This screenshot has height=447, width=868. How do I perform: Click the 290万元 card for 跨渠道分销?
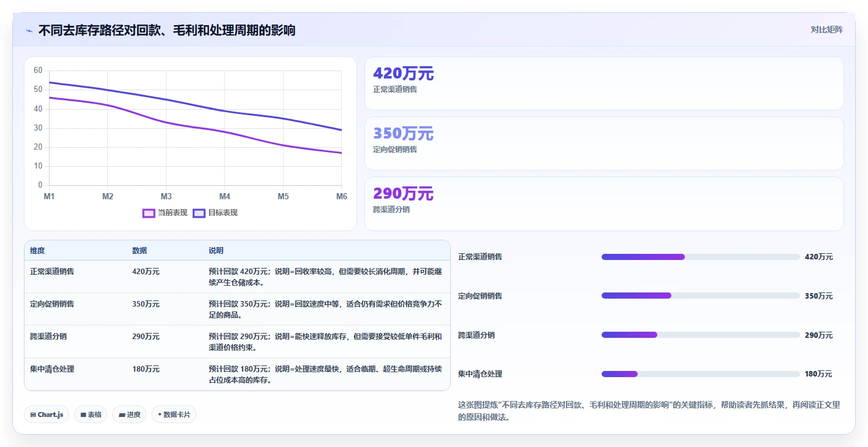tap(604, 204)
